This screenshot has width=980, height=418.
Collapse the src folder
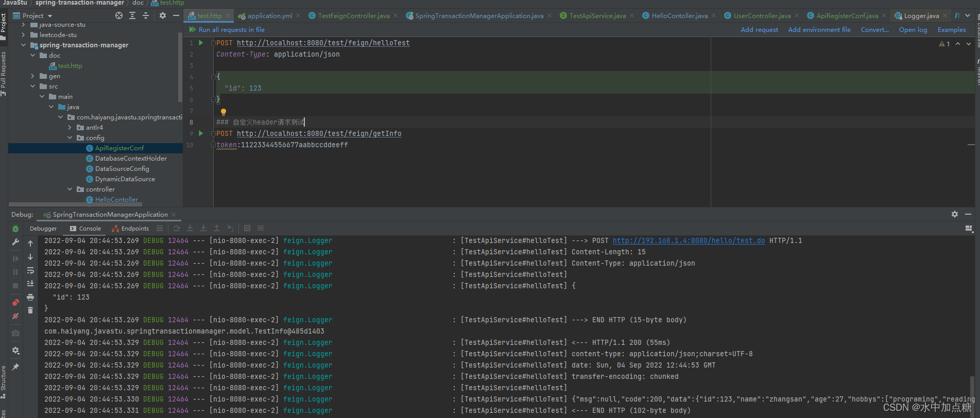(x=32, y=86)
